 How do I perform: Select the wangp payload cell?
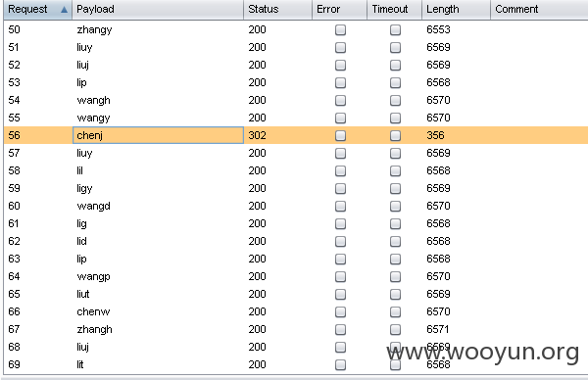[158, 276]
